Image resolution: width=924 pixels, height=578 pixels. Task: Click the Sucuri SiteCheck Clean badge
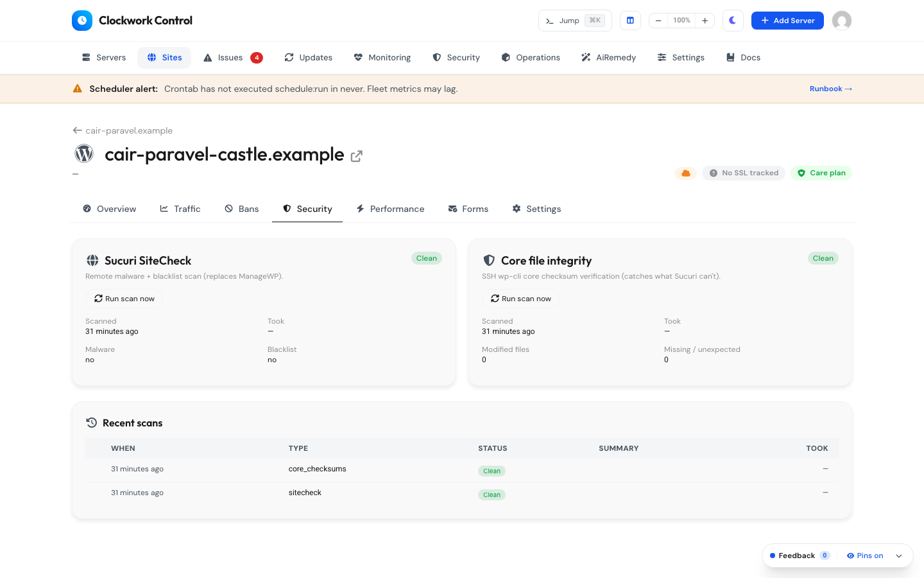427,258
